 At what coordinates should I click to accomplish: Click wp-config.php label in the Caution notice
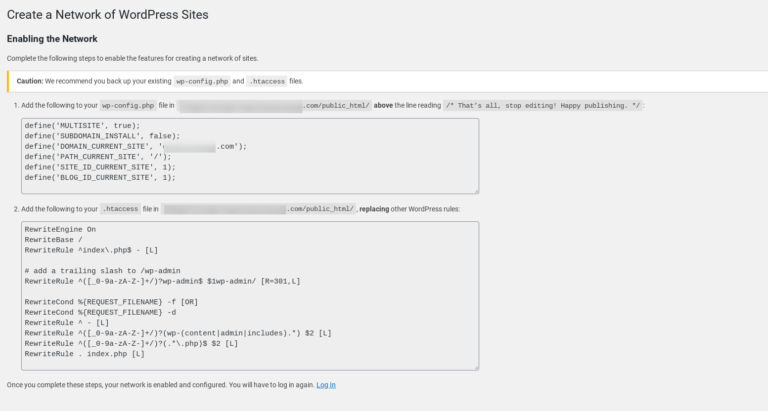point(201,81)
